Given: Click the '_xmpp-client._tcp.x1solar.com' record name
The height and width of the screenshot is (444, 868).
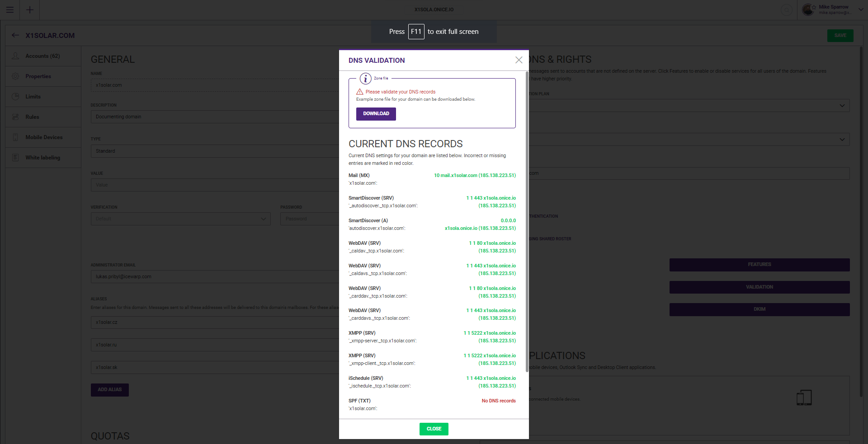Looking at the screenshot, I should point(382,363).
